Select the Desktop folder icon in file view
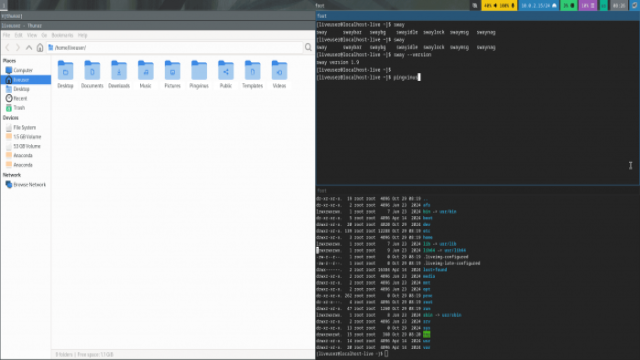The width and height of the screenshot is (640, 360). [65, 71]
